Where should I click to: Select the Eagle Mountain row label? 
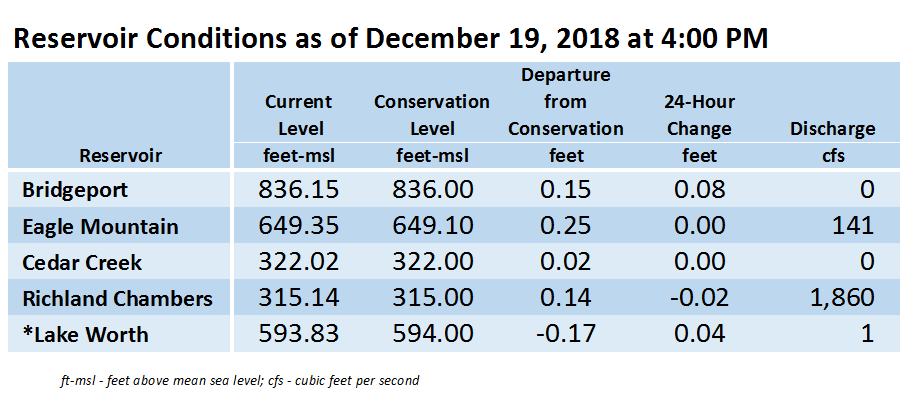100,226
